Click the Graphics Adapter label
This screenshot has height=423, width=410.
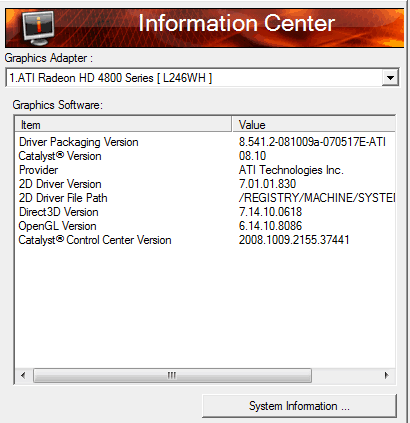[49, 58]
